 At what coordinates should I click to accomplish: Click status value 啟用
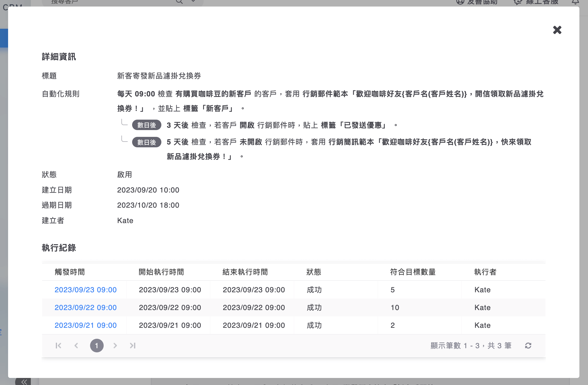coord(125,174)
